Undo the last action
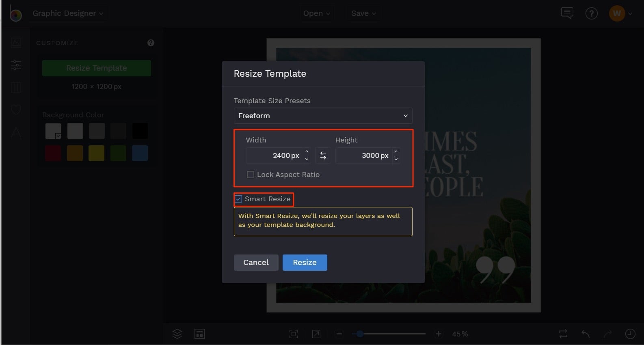Screen dimensions: 644x345 pos(585,334)
